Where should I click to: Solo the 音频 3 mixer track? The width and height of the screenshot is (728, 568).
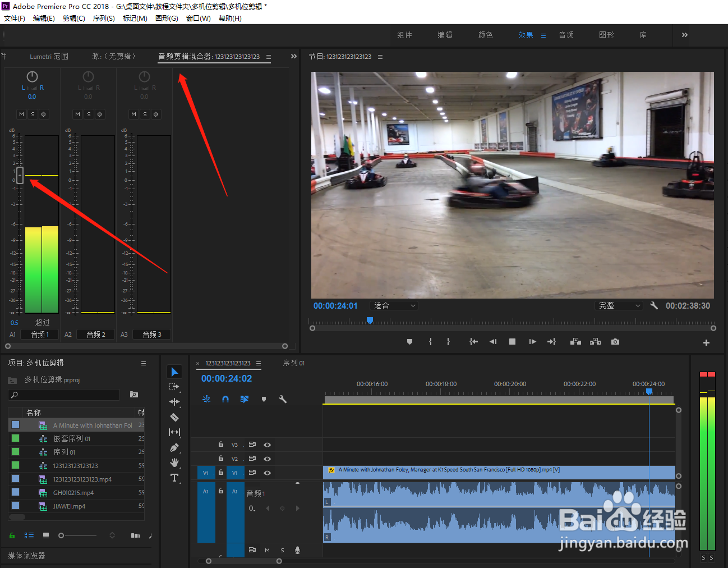click(x=145, y=114)
